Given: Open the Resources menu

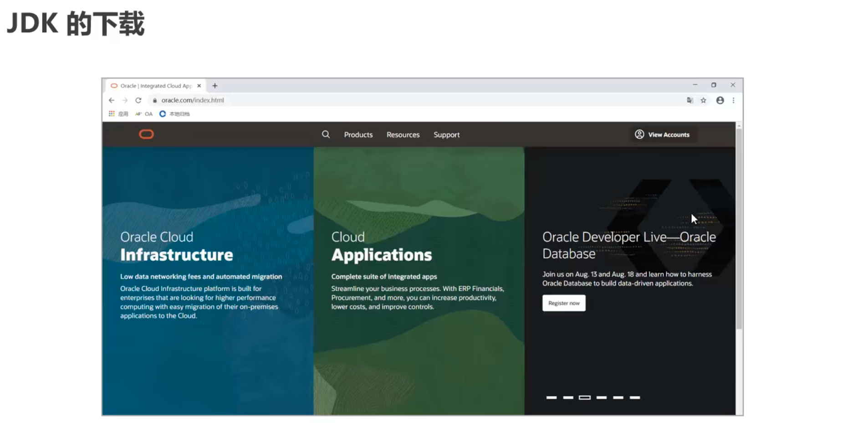Looking at the screenshot, I should coord(403,135).
